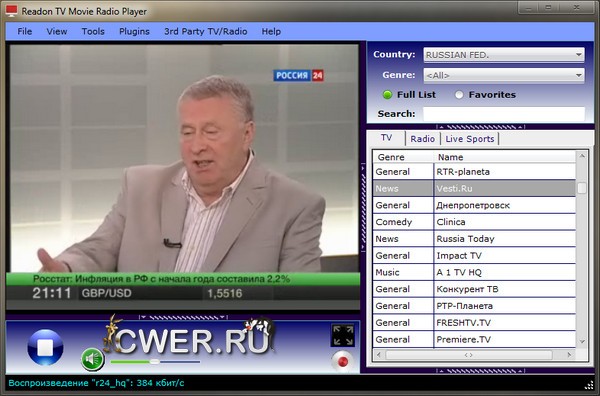Adjust the volume slider handle
600x396 pixels.
pyautogui.click(x=155, y=362)
